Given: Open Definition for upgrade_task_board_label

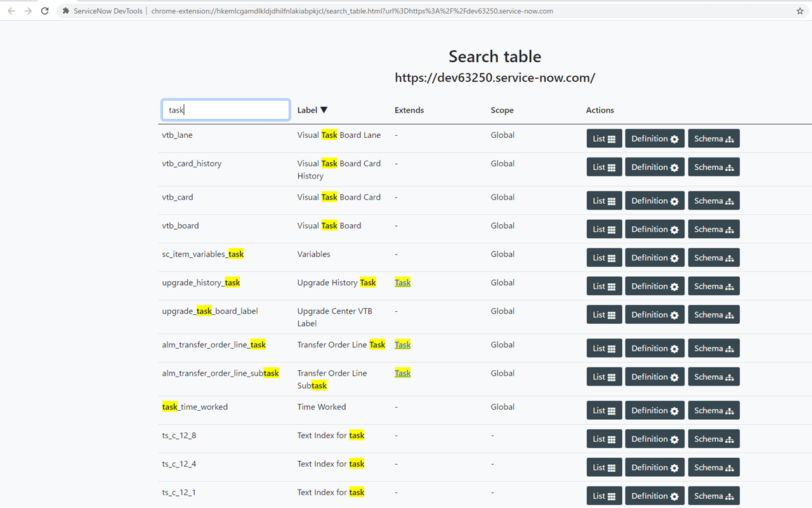Looking at the screenshot, I should point(655,315).
